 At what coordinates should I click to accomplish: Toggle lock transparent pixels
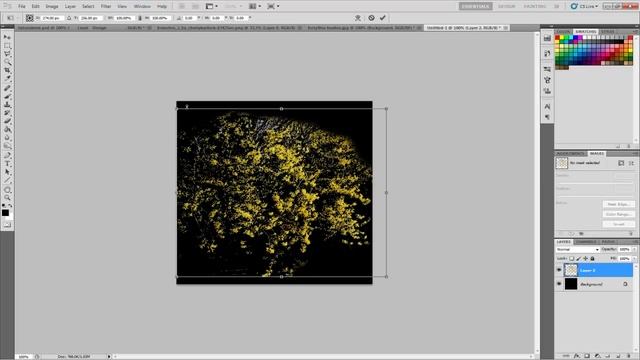click(x=571, y=258)
